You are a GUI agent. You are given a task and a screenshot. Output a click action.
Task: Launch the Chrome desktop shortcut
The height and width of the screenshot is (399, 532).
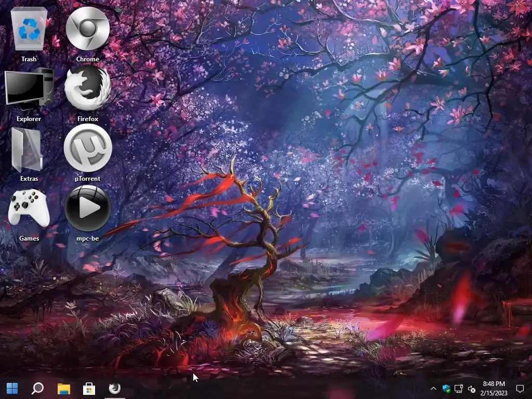click(x=87, y=29)
